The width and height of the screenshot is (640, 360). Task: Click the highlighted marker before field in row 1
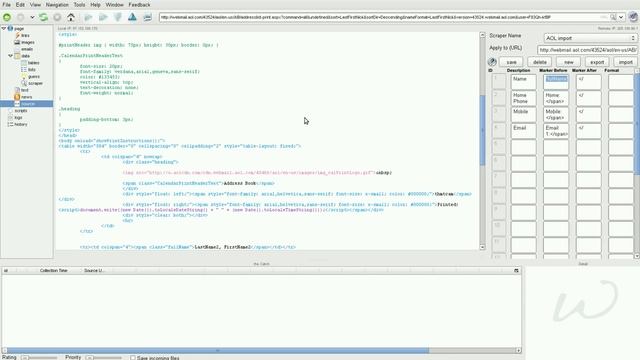tap(556, 82)
